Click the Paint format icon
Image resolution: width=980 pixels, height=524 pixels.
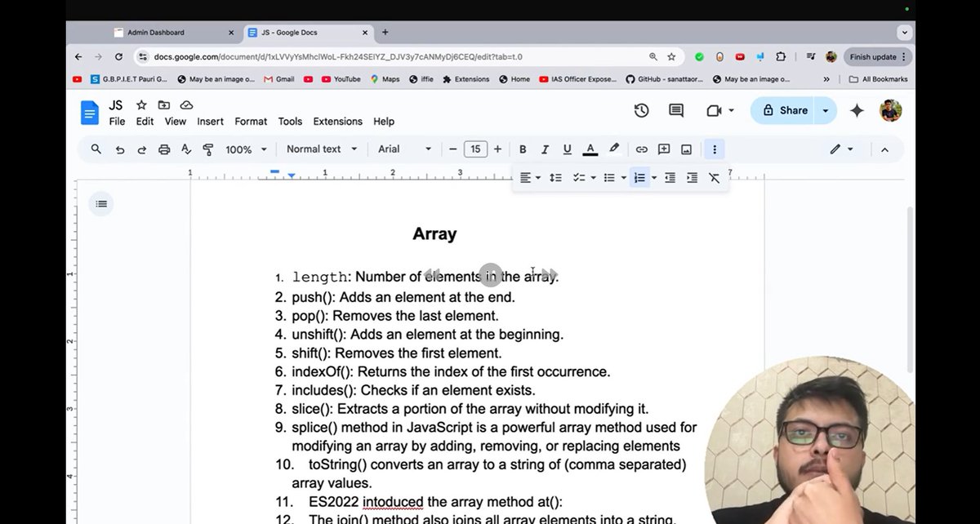[207, 149]
